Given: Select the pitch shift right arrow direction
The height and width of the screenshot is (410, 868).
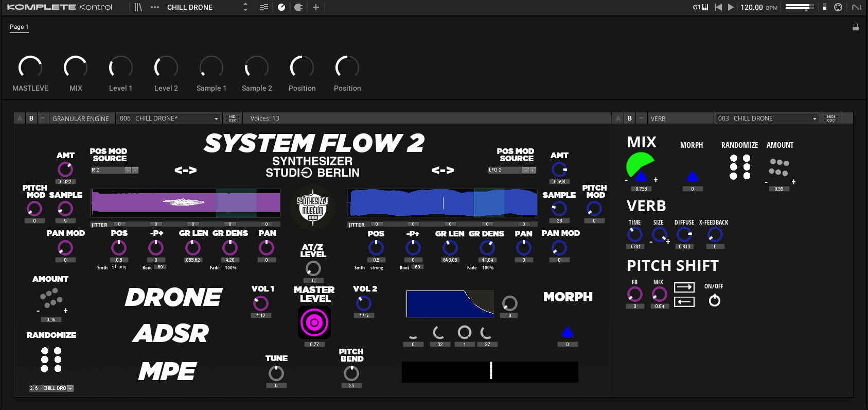Looking at the screenshot, I should (684, 287).
